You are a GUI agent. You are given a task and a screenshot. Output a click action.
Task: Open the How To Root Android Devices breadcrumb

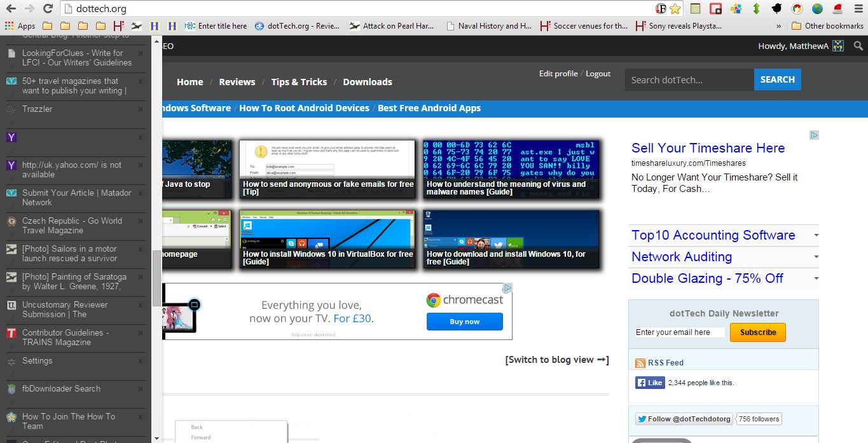[x=304, y=108]
